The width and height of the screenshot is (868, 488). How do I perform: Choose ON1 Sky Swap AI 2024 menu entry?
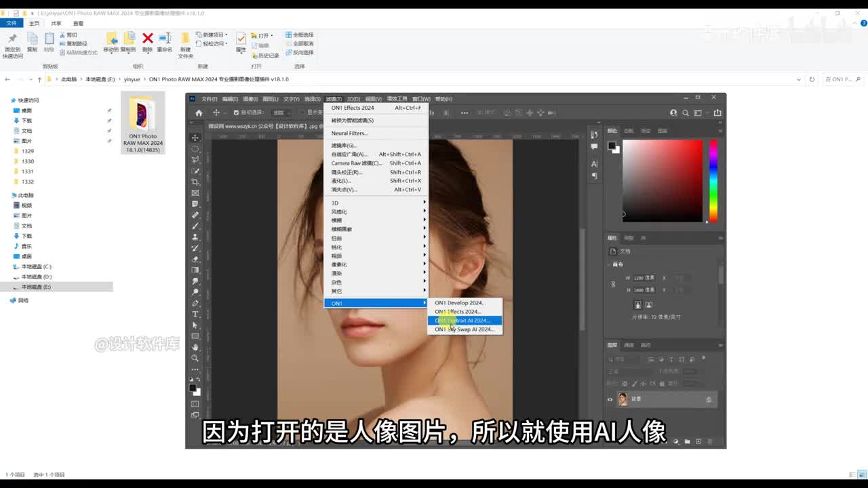[465, 329]
